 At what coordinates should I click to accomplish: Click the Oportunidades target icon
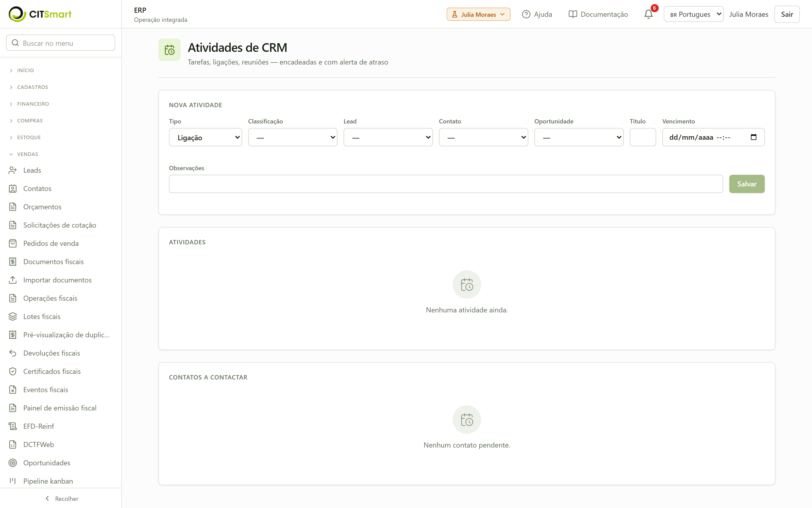[13, 463]
